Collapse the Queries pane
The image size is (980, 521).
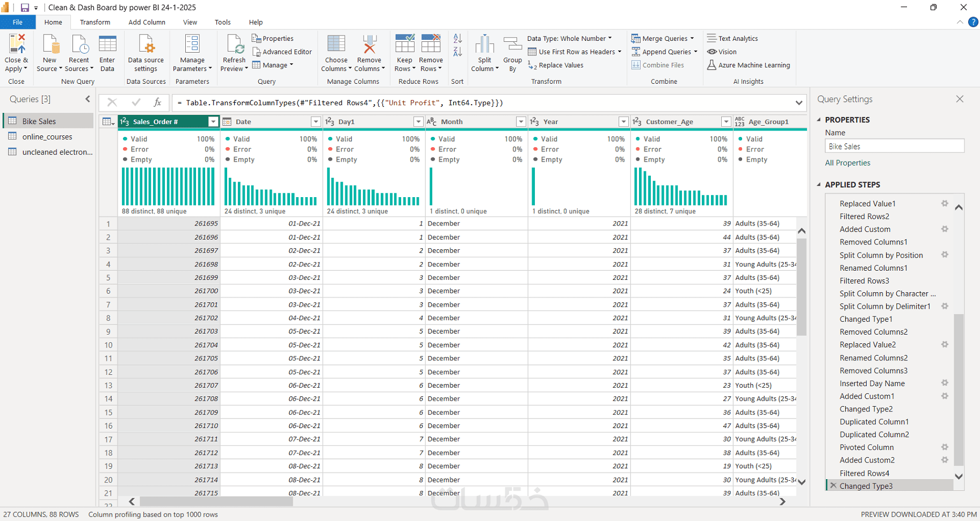click(x=88, y=99)
